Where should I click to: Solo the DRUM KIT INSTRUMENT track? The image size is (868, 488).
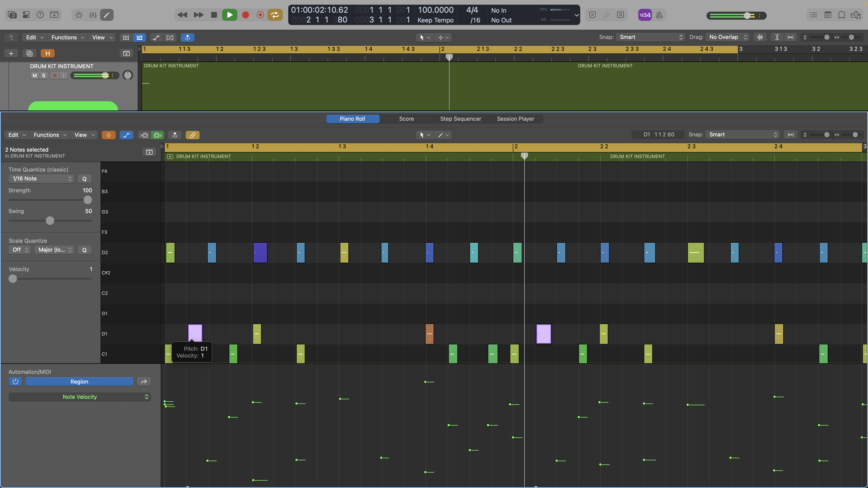[43, 75]
